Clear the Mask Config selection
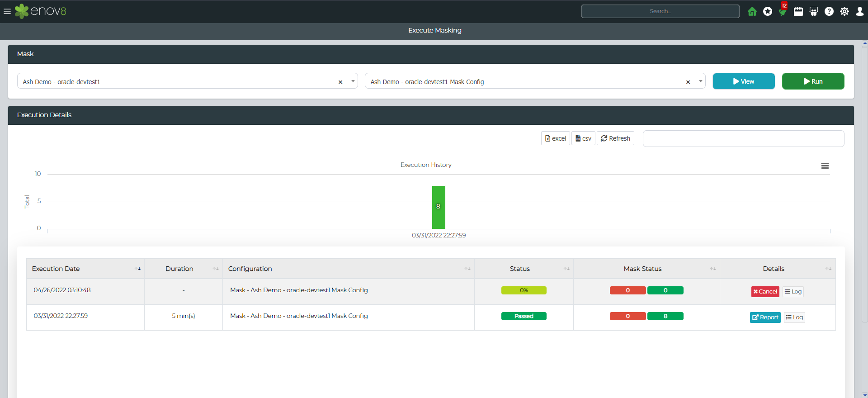 tap(688, 82)
